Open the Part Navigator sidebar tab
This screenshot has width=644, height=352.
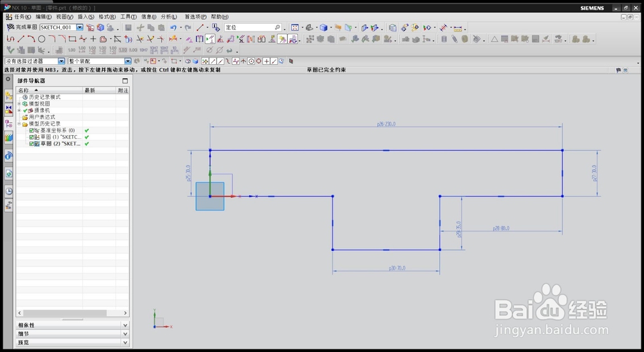(x=8, y=123)
